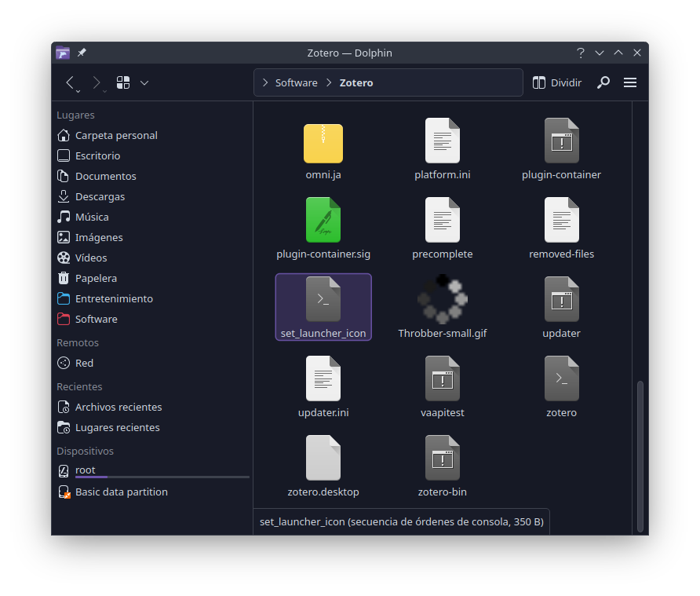This screenshot has width=700, height=596.
Task: Open the search magnifier tool
Action: pyautogui.click(x=603, y=82)
